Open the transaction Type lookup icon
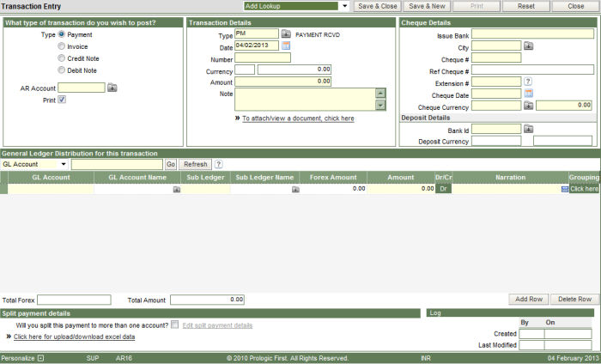The height and width of the screenshot is (364, 601). point(286,34)
